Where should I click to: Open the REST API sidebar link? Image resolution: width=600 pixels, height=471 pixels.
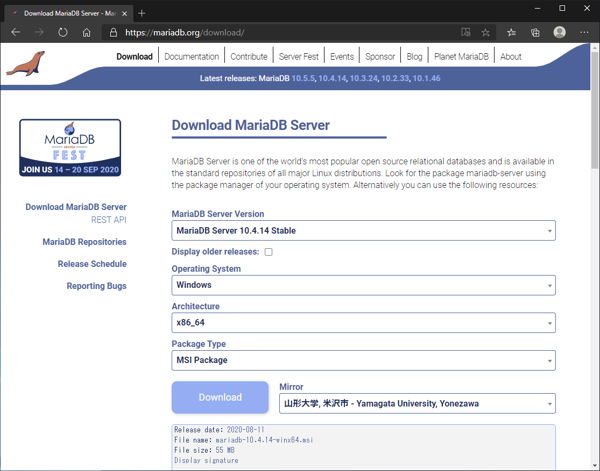[x=109, y=220]
